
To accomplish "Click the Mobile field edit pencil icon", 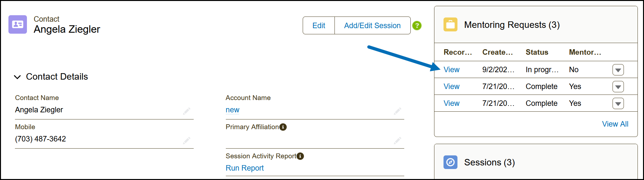I will 187,141.
